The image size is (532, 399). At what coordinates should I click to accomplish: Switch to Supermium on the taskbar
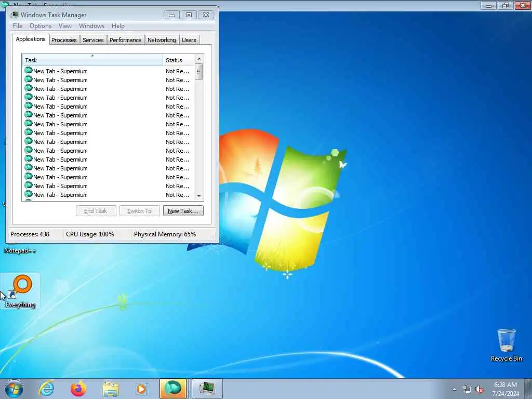(173, 389)
